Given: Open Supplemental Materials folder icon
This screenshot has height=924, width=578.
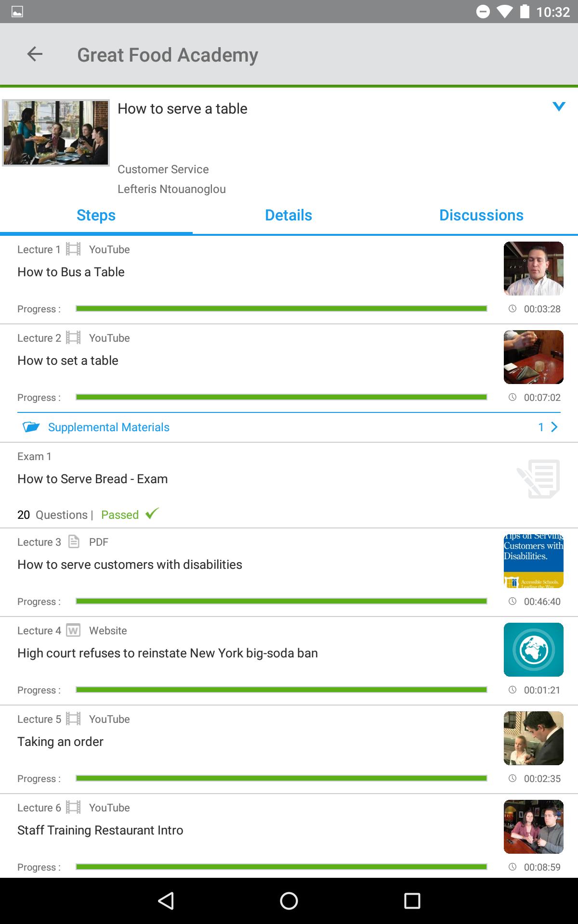Looking at the screenshot, I should click(31, 427).
